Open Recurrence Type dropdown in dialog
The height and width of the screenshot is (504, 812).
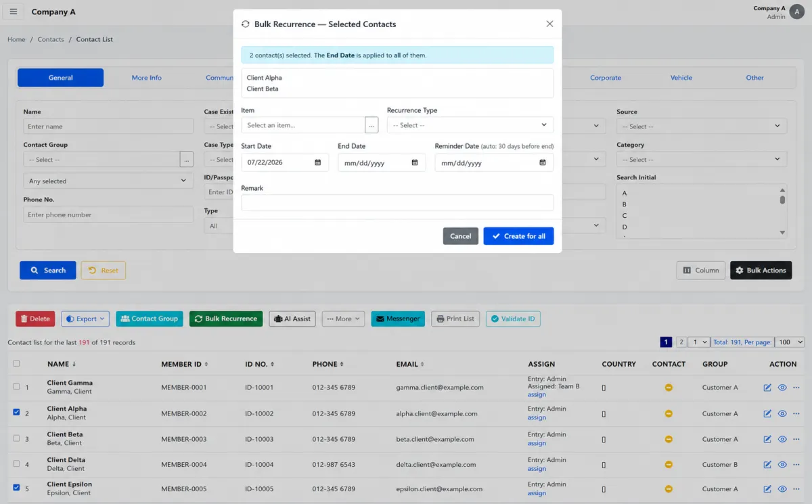coord(470,125)
